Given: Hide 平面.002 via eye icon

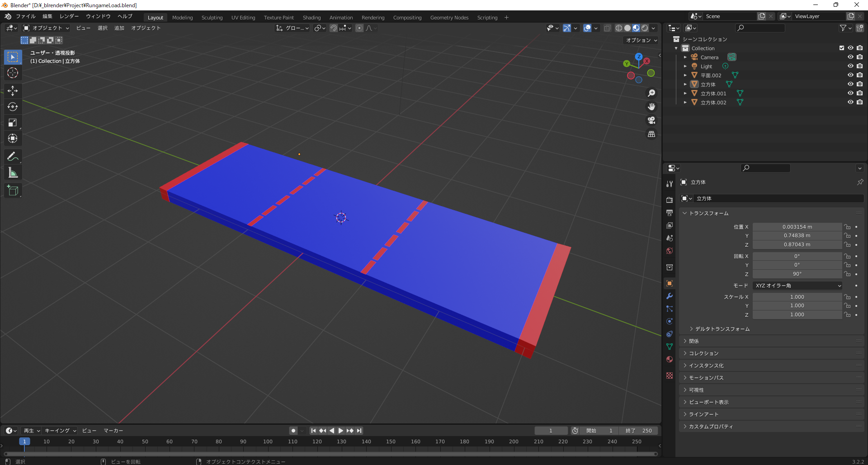Looking at the screenshot, I should pos(850,75).
